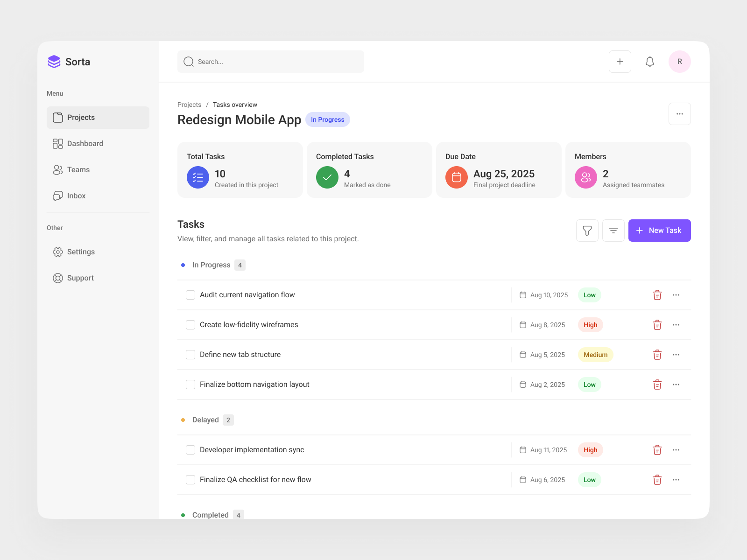747x560 pixels.
Task: Mark Developer implementation sync as checked
Action: (x=190, y=449)
